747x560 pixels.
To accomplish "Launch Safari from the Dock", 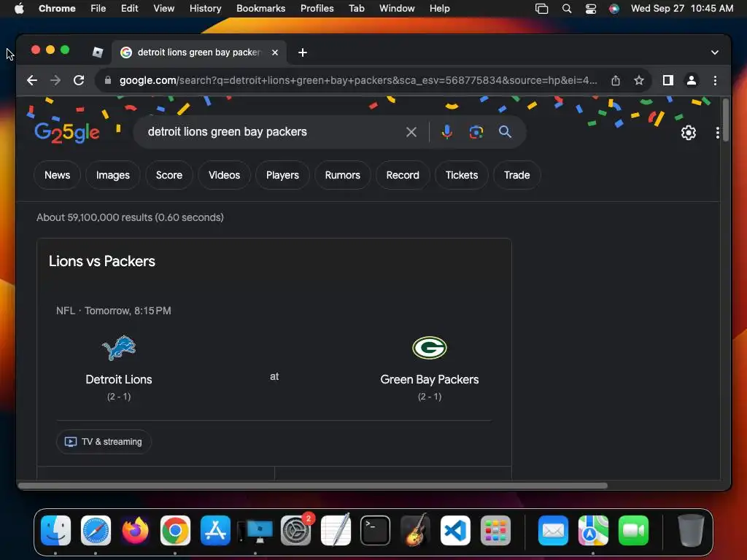I will [x=96, y=530].
